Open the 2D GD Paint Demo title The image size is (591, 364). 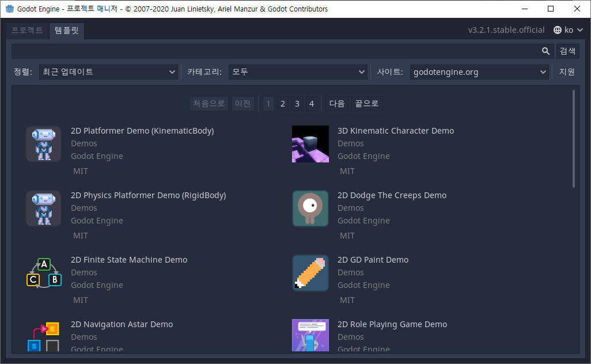pos(373,260)
